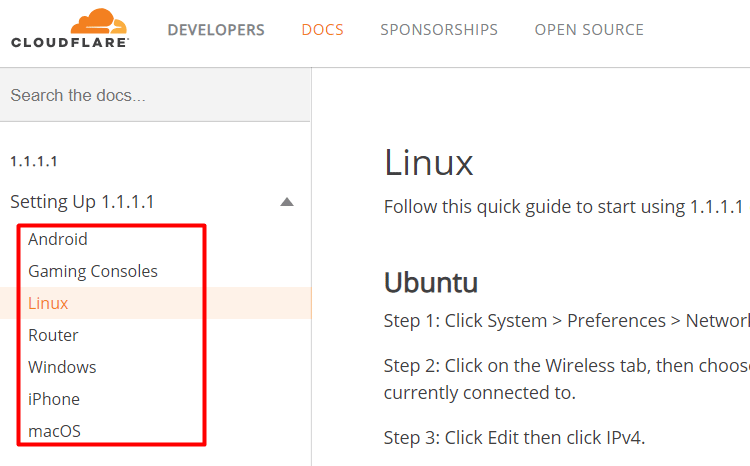This screenshot has height=466, width=750.
Task: Open the Android setup guide
Action: click(x=58, y=239)
